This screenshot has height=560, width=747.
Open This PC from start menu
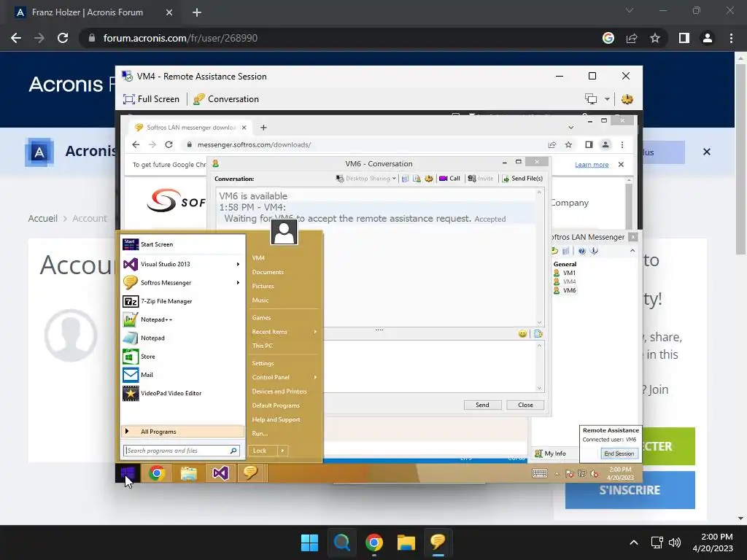(x=263, y=346)
